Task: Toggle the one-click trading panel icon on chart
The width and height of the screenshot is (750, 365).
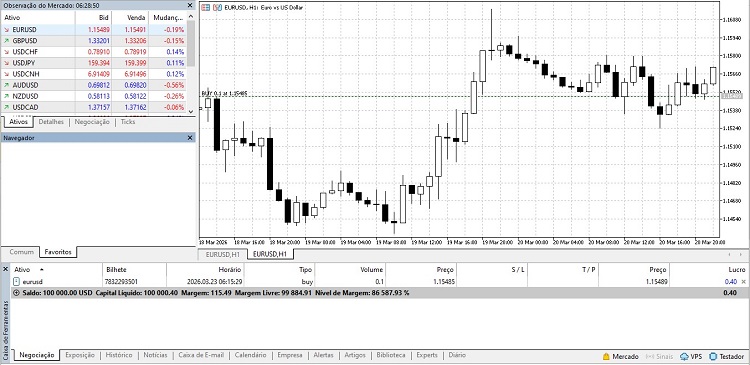Action: (206, 8)
